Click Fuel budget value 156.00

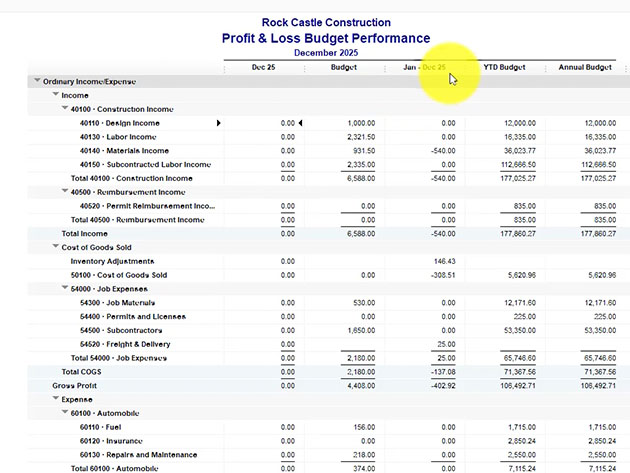(364, 427)
